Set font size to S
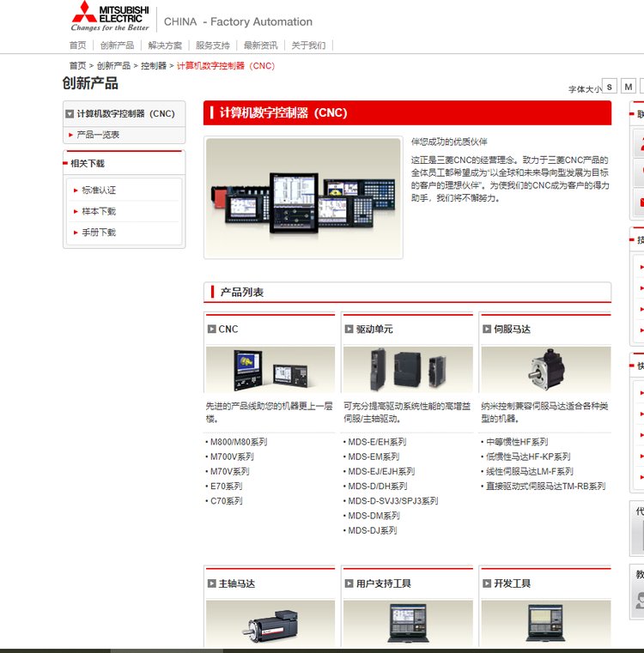644x653 pixels. [x=609, y=87]
